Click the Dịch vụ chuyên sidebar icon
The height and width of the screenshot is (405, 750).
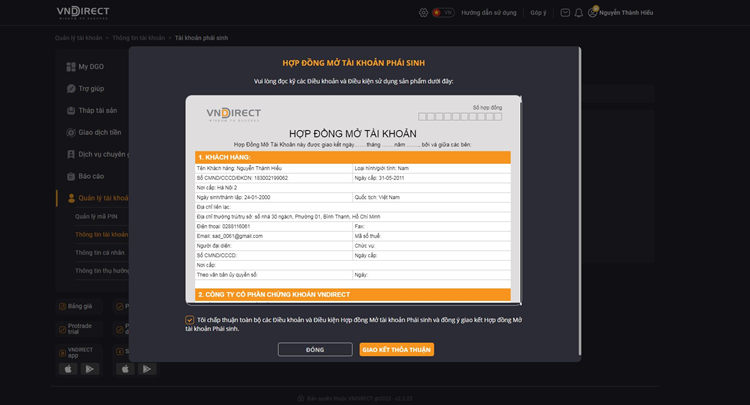71,154
